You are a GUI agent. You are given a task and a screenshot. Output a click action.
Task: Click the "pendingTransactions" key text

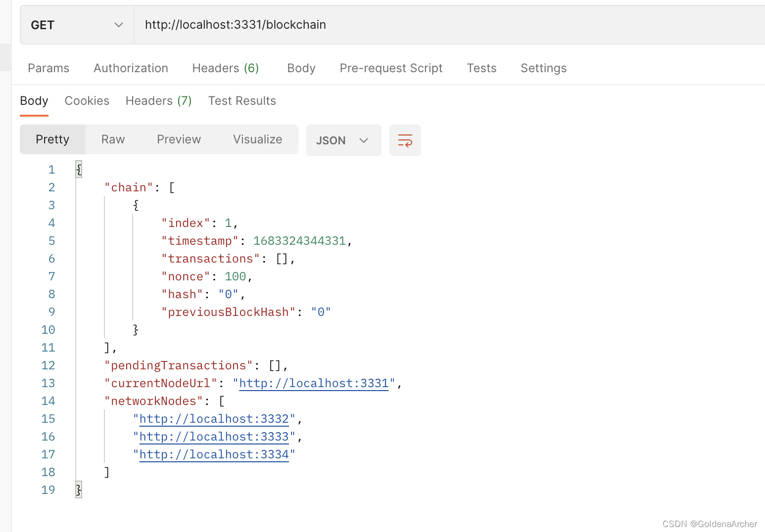[x=179, y=365]
